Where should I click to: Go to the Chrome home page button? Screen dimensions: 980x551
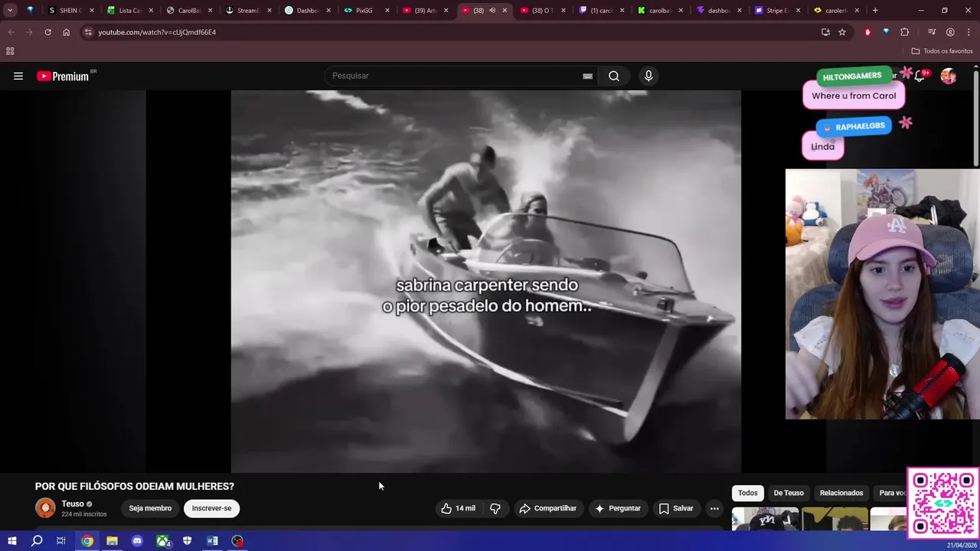click(x=66, y=32)
